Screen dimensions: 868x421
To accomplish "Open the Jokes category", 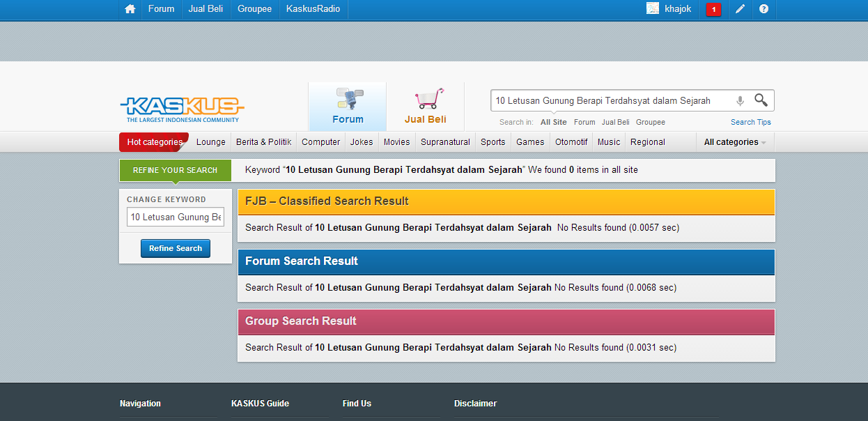I will tap(362, 142).
